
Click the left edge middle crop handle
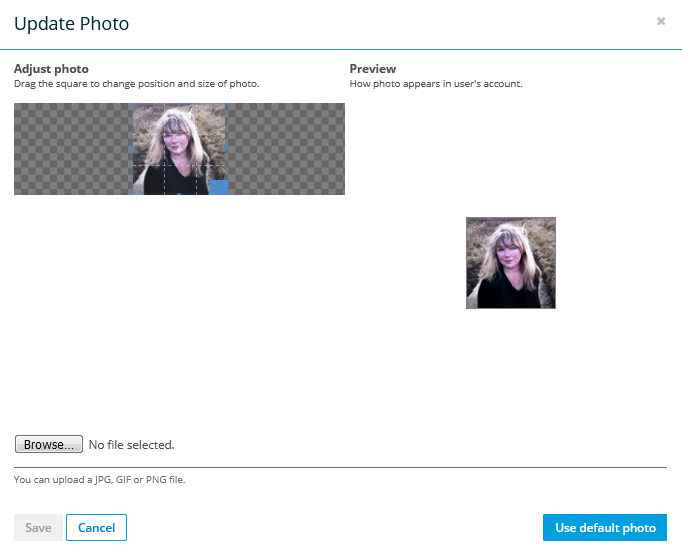[x=133, y=149]
